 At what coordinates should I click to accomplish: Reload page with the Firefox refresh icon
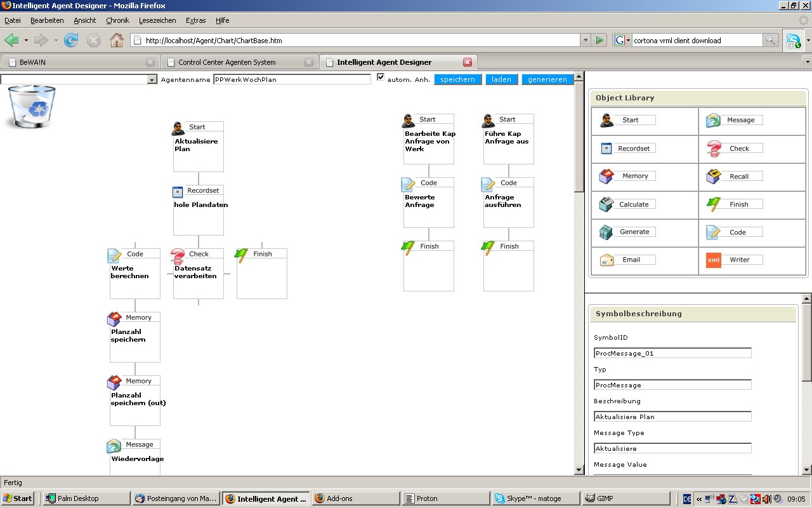coord(71,41)
